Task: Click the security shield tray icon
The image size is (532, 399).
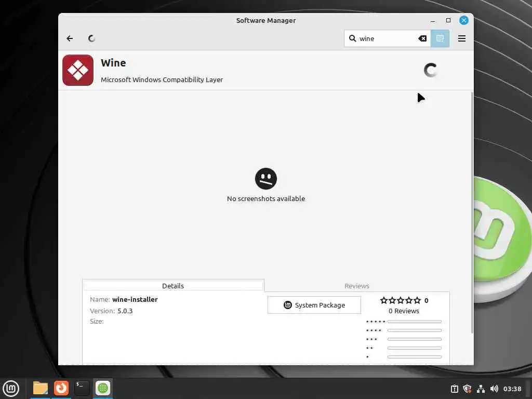Action: click(x=467, y=389)
